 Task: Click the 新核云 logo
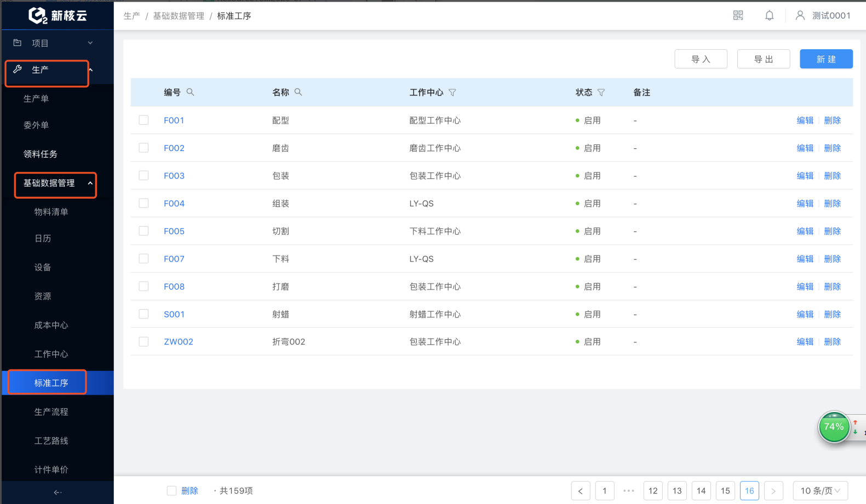[x=58, y=15]
